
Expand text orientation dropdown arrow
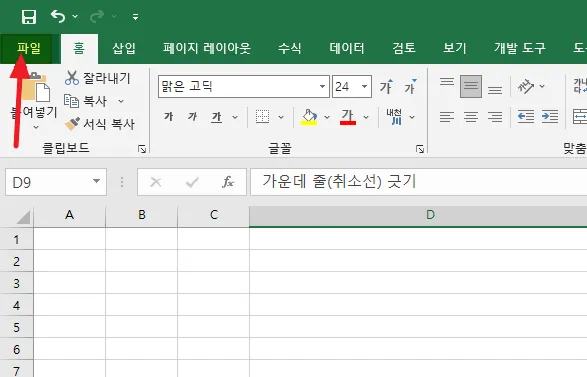click(x=542, y=86)
